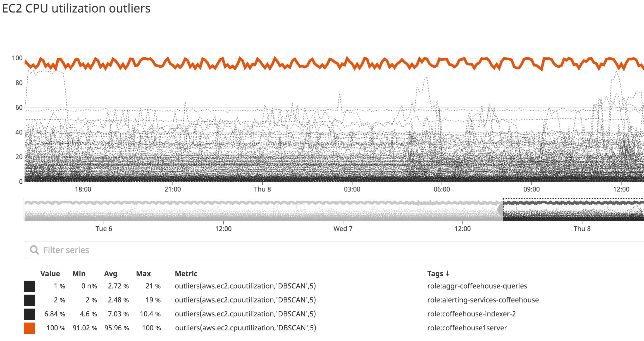This screenshot has height=341, width=644.
Task: Select role:aggr-coffeehouse-queries tag row
Action: 477,286
